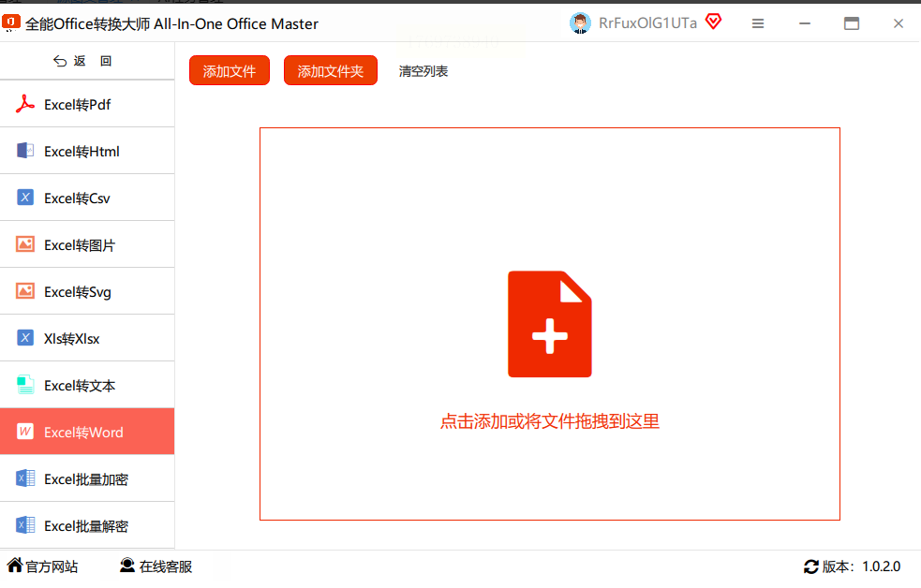Click username RrFuxOlG1UTa
The width and height of the screenshot is (921, 588).
pyautogui.click(x=647, y=22)
